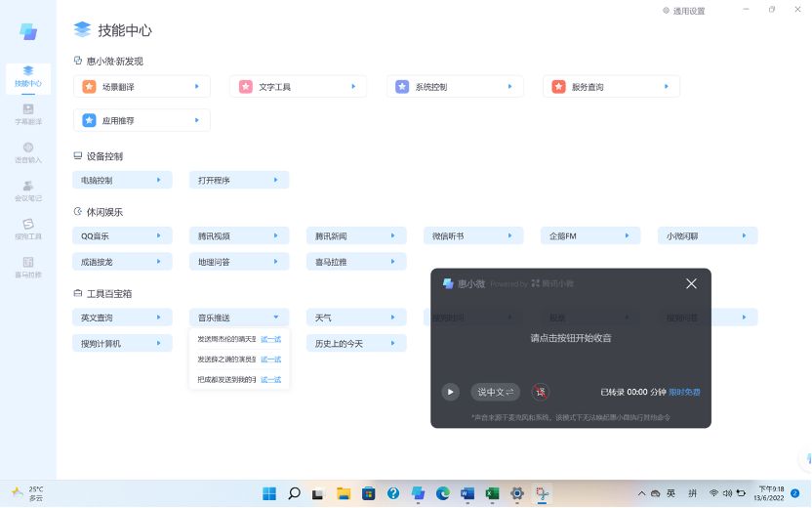Expand the 腾讯新闻 item
This screenshot has height=508, width=812.
[356, 235]
